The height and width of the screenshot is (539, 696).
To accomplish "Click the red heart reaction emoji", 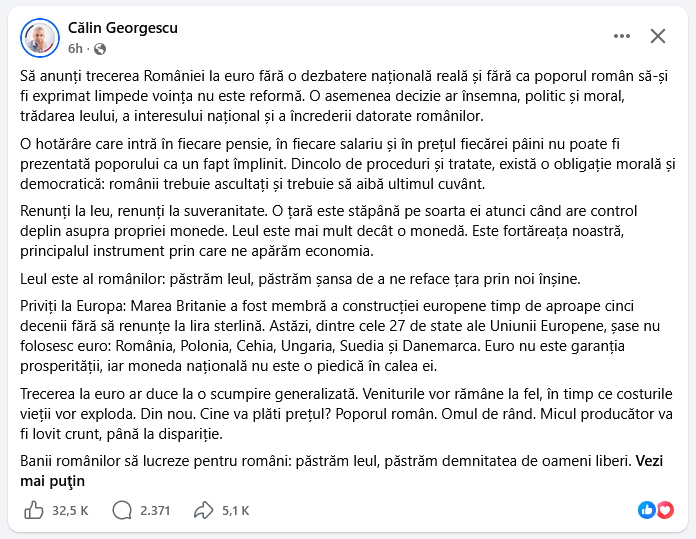I will click(665, 510).
